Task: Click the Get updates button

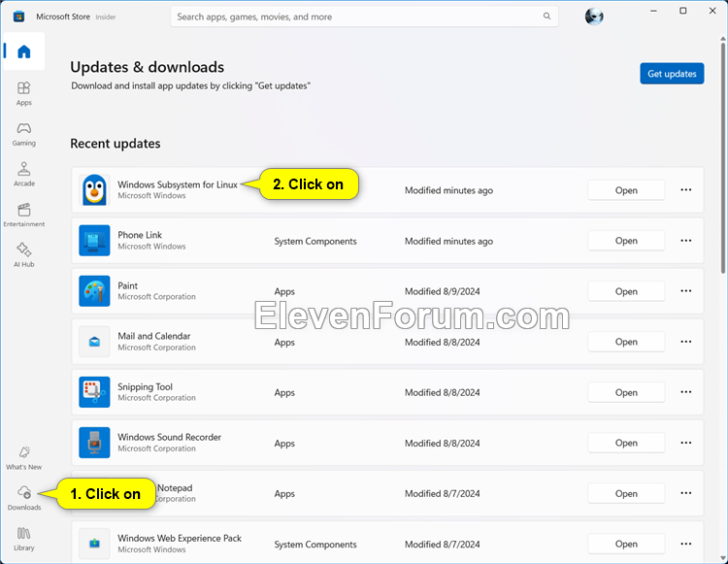Action: coord(672,74)
